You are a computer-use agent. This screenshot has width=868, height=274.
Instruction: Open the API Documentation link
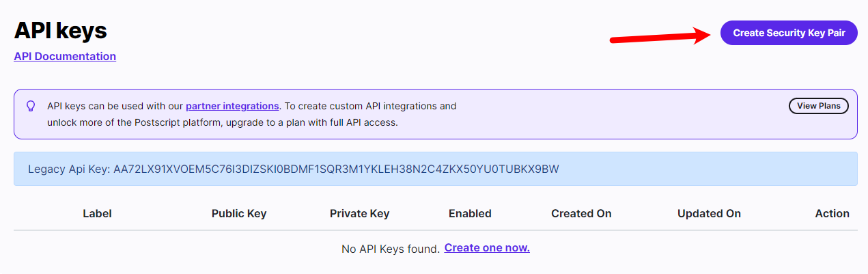tap(65, 56)
